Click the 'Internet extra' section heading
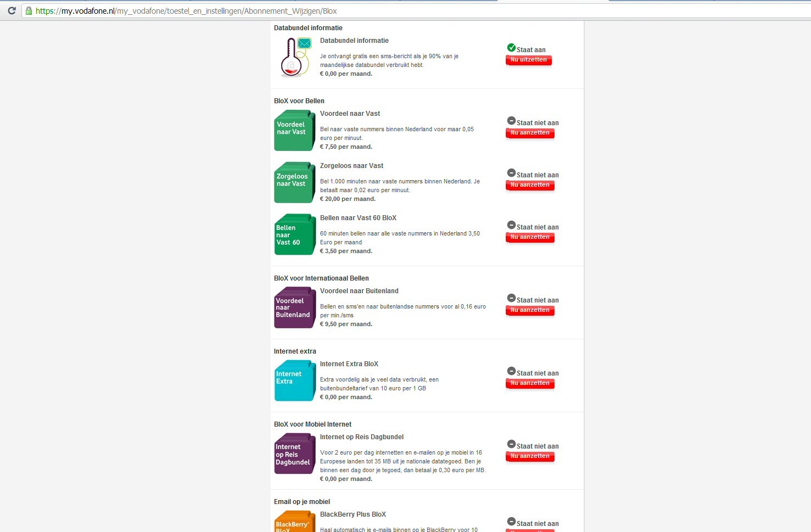 295,351
